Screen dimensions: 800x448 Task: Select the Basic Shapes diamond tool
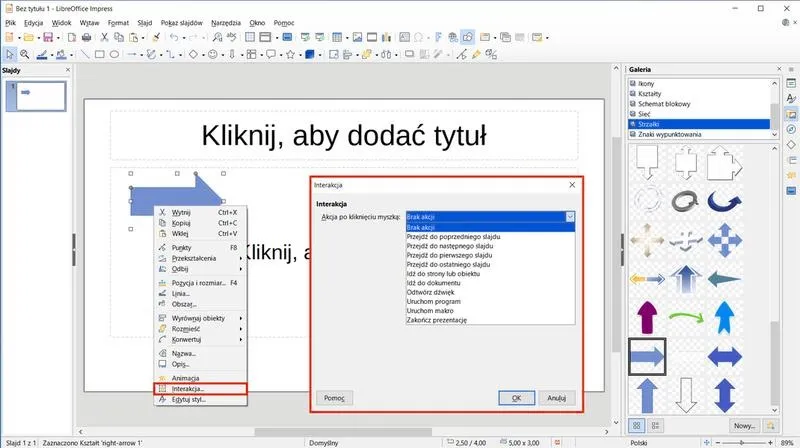(x=193, y=54)
